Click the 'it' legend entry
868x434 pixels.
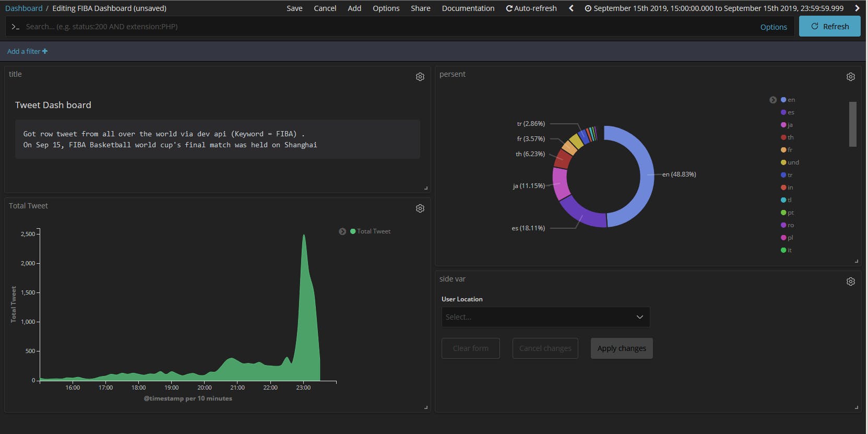787,250
